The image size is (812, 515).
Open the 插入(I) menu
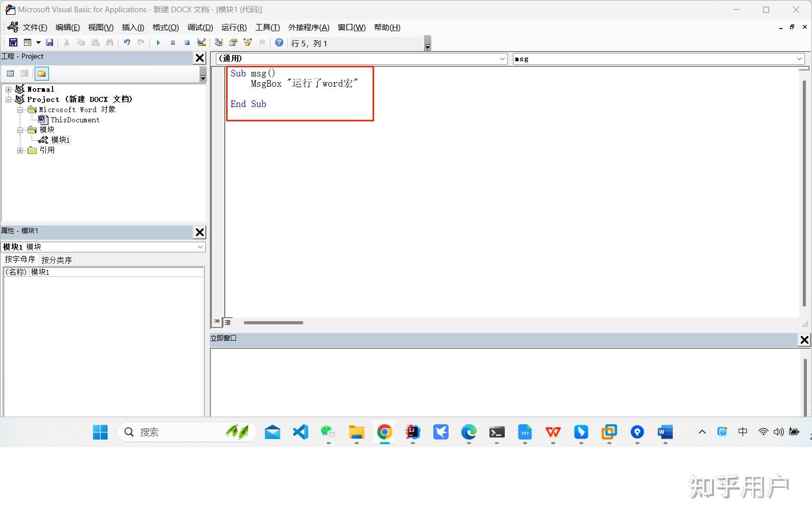click(133, 28)
